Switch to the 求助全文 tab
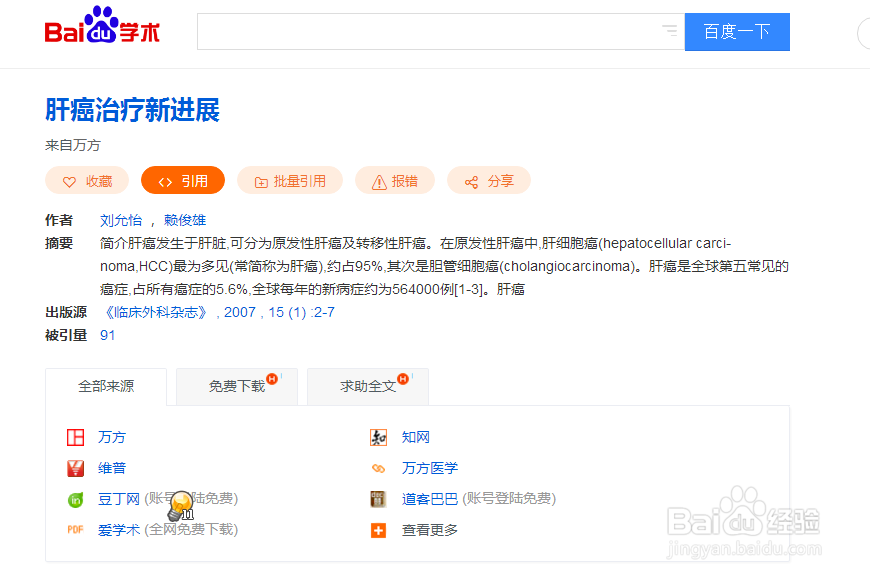 (368, 387)
